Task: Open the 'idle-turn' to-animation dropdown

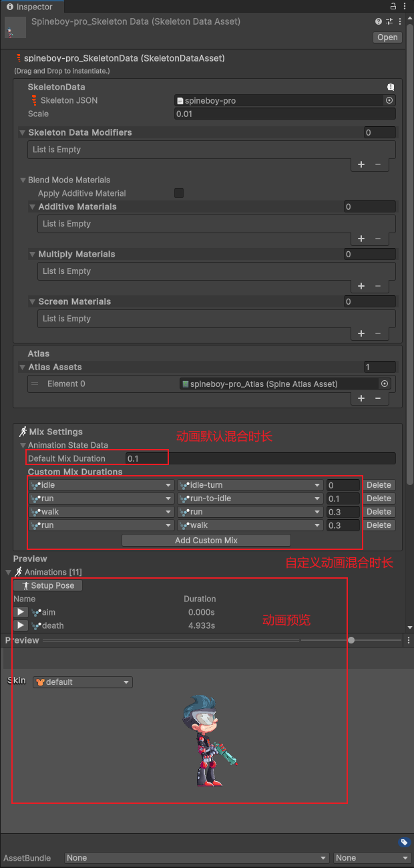Action: [x=250, y=485]
